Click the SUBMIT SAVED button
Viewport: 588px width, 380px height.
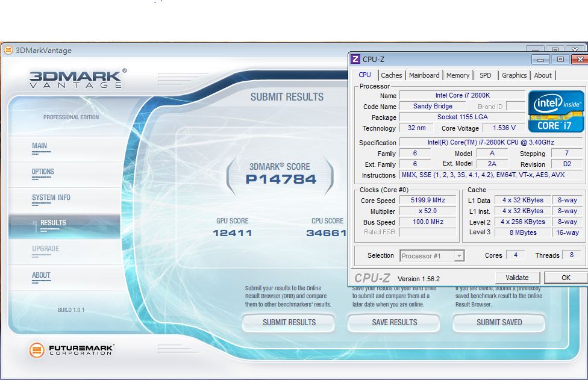click(499, 322)
